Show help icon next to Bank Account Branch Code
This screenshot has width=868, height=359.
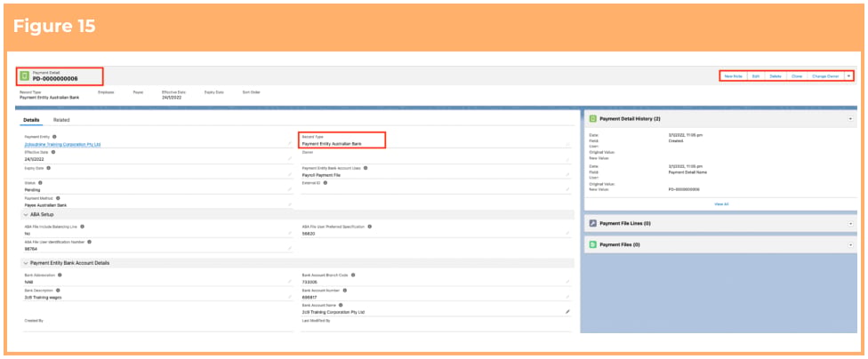pyautogui.click(x=352, y=275)
